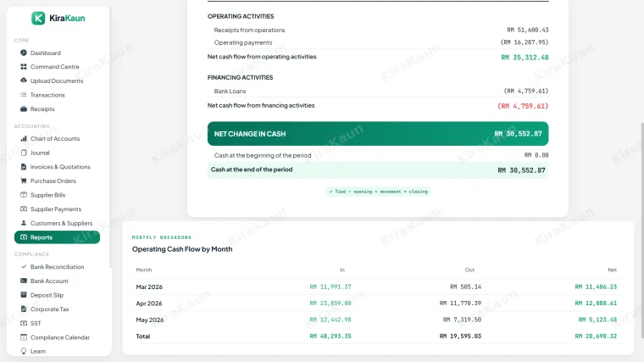Click the Receipts briefcase icon
644x362 pixels.
[x=24, y=109]
